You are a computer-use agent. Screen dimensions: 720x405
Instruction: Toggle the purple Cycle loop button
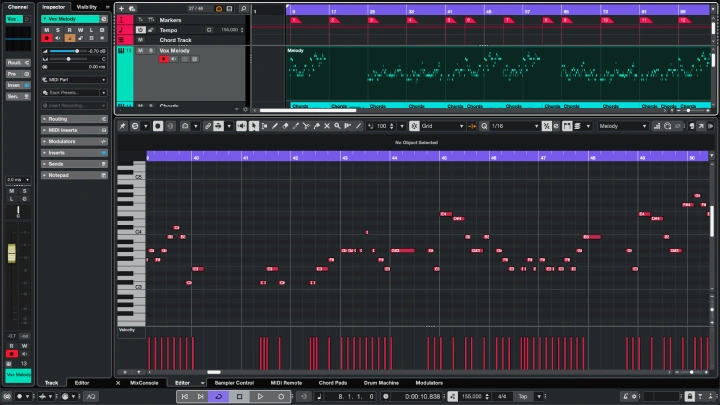click(x=219, y=396)
